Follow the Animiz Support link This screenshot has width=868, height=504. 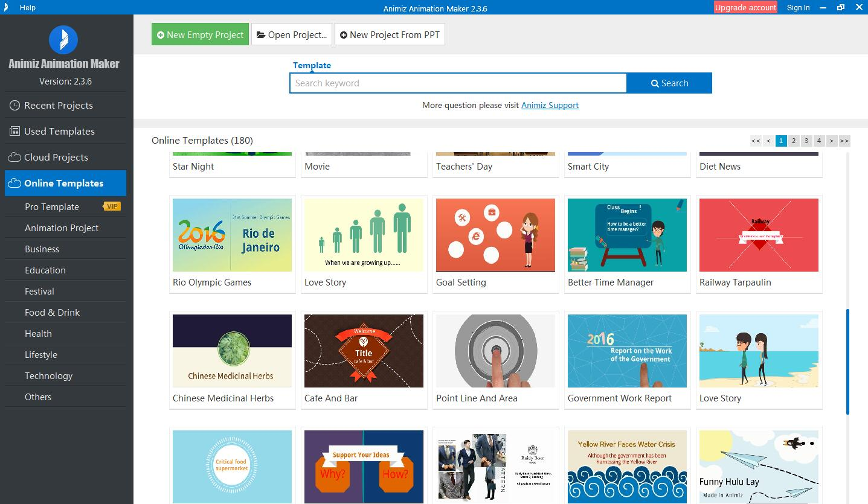click(550, 105)
